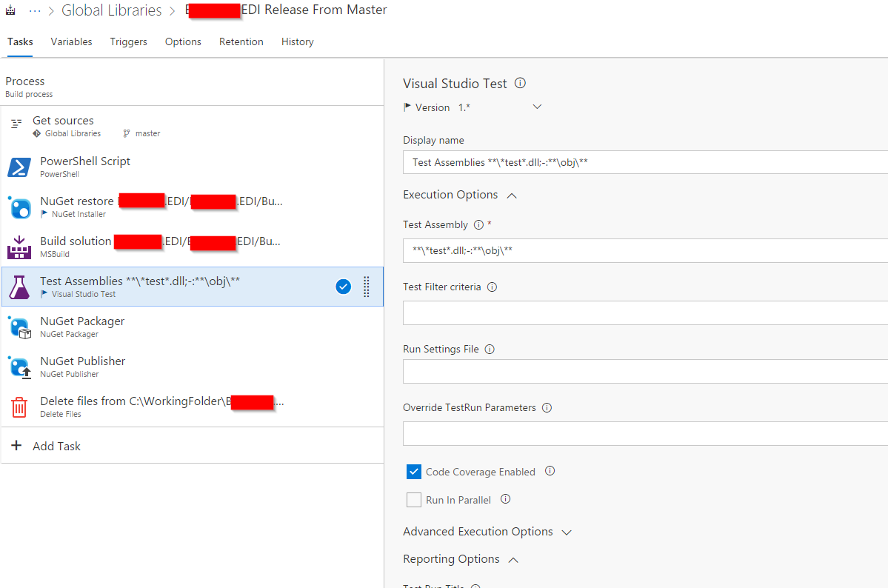Screen dimensions: 888x588
Task: Open the Triggers tab
Action: [129, 42]
